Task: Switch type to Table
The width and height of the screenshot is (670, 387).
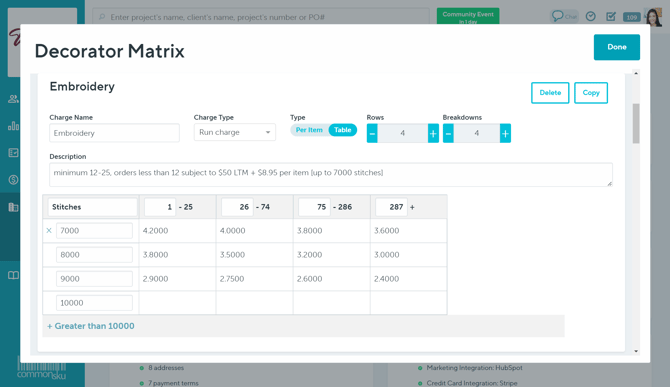Action: (x=343, y=130)
